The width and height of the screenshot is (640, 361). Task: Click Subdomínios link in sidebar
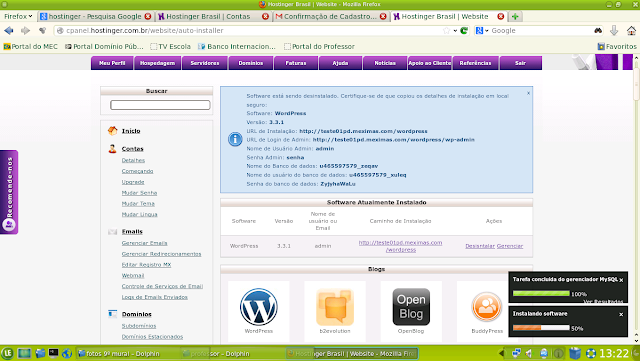coord(139,326)
